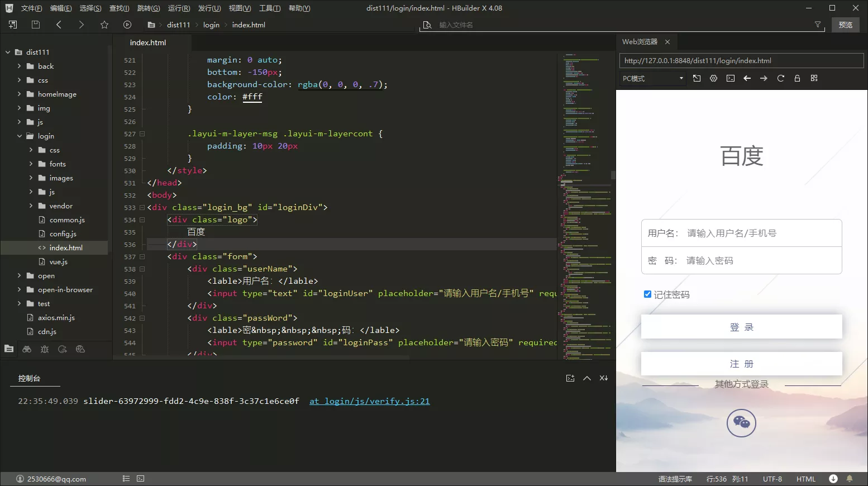Go back with the left chevron toolbar icon
This screenshot has height=486, width=868.
(59, 25)
